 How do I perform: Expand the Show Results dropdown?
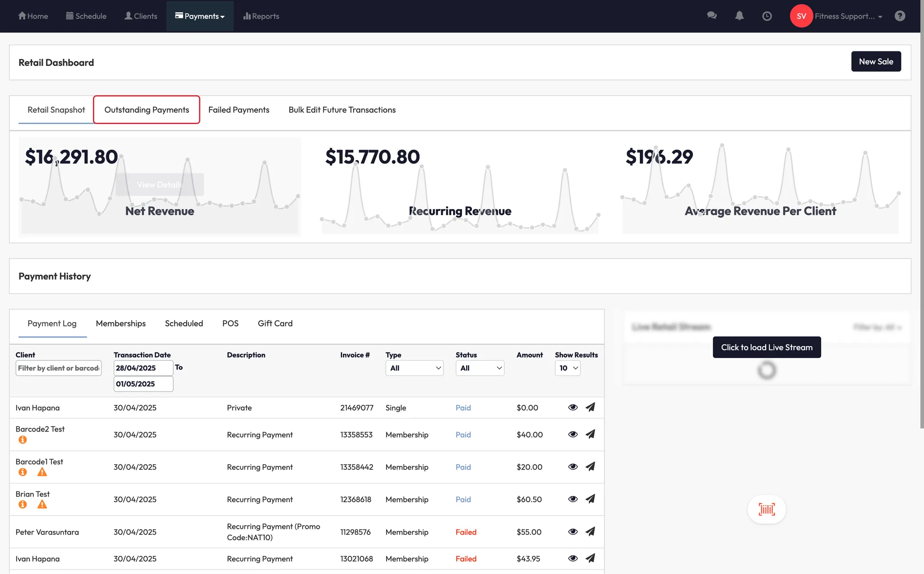[x=568, y=368]
